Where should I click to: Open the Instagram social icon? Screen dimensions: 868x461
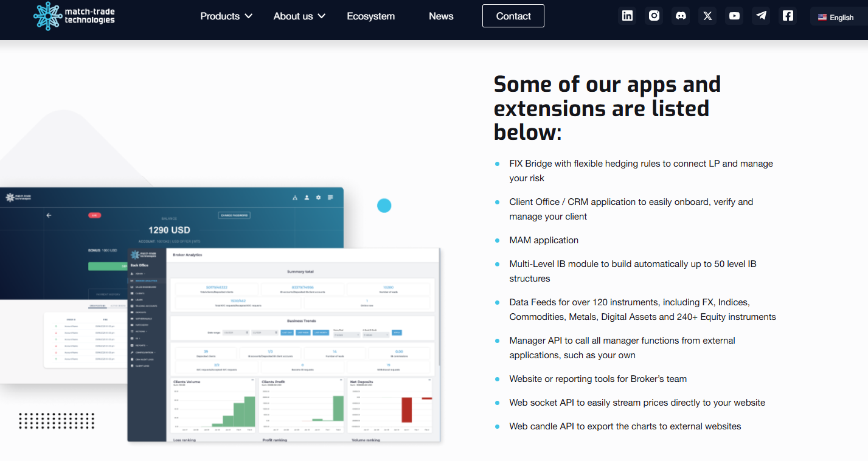(654, 16)
